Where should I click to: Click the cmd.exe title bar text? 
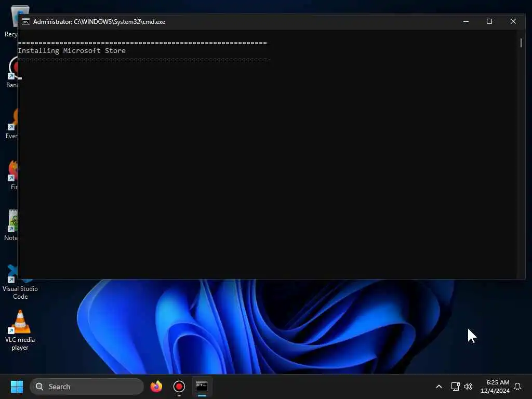click(99, 22)
